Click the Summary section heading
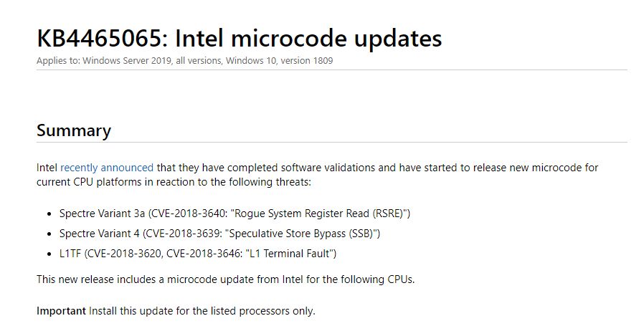Screen dimensions: 644x326 click(74, 130)
